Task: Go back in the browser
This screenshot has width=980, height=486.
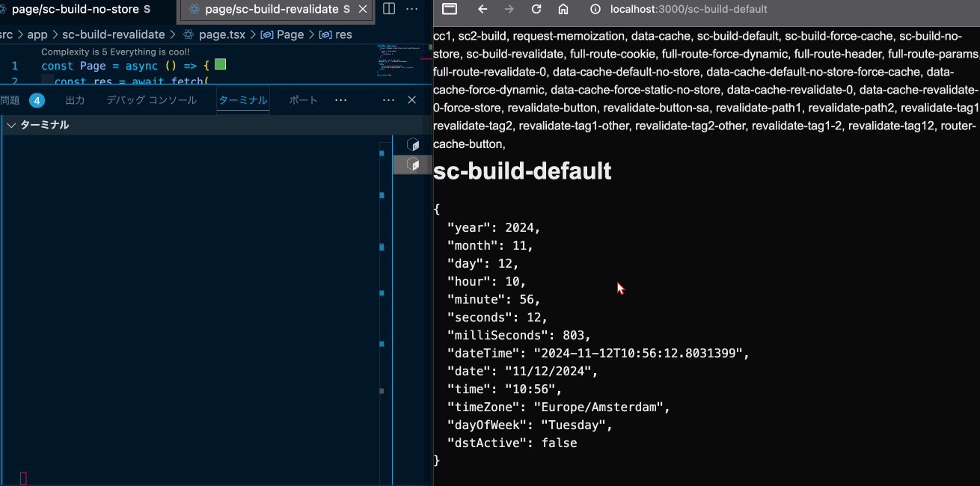Action: (483, 9)
